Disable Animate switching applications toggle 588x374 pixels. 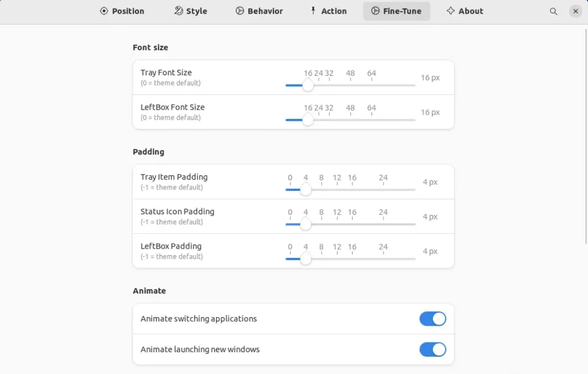click(x=432, y=319)
